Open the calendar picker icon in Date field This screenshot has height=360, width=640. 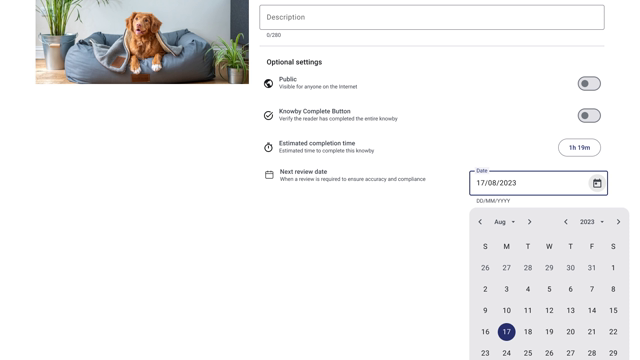597,183
